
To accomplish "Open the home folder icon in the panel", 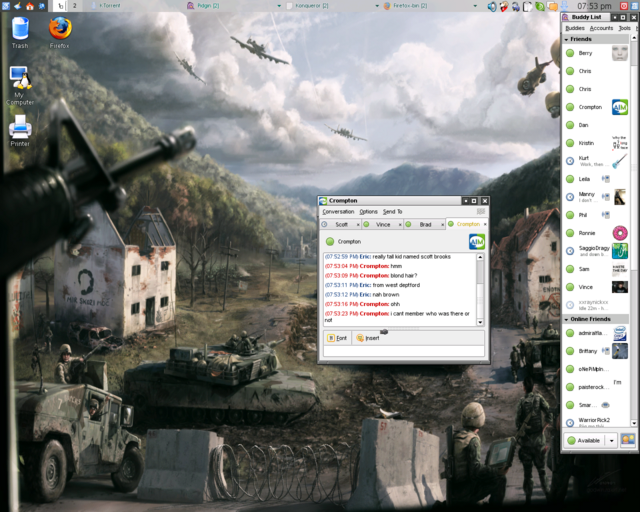I will click(30, 6).
